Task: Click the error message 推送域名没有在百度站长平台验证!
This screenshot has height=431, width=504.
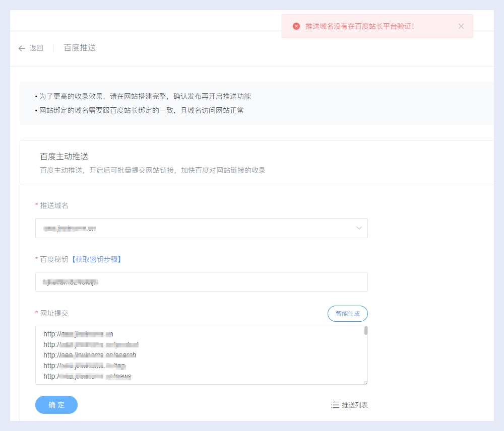Action: pyautogui.click(x=360, y=26)
